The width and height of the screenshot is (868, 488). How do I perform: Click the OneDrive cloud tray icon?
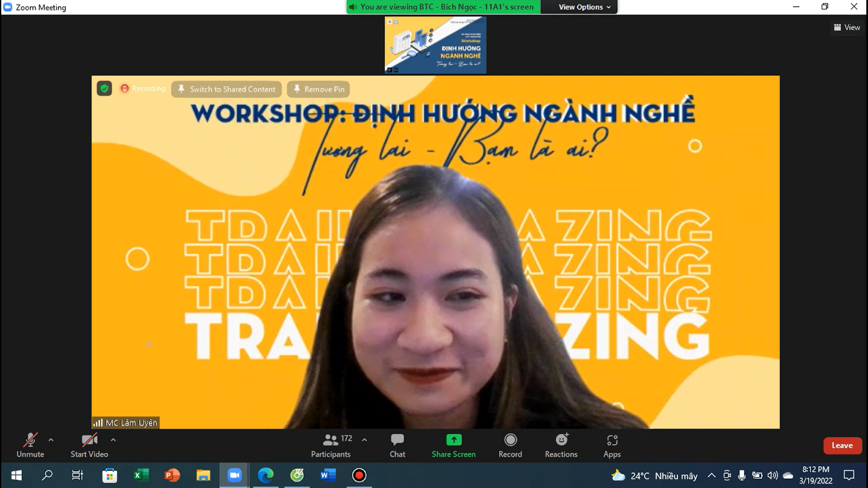click(x=788, y=476)
